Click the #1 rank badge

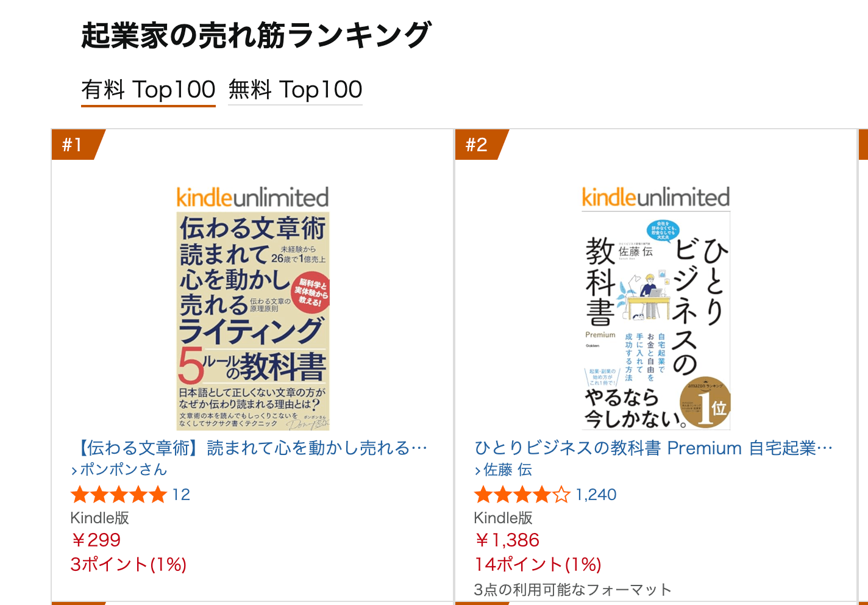pos(73,145)
